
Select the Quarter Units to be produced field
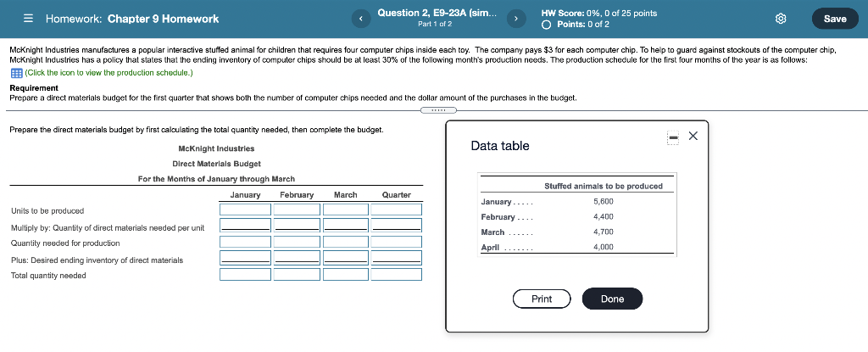397,210
